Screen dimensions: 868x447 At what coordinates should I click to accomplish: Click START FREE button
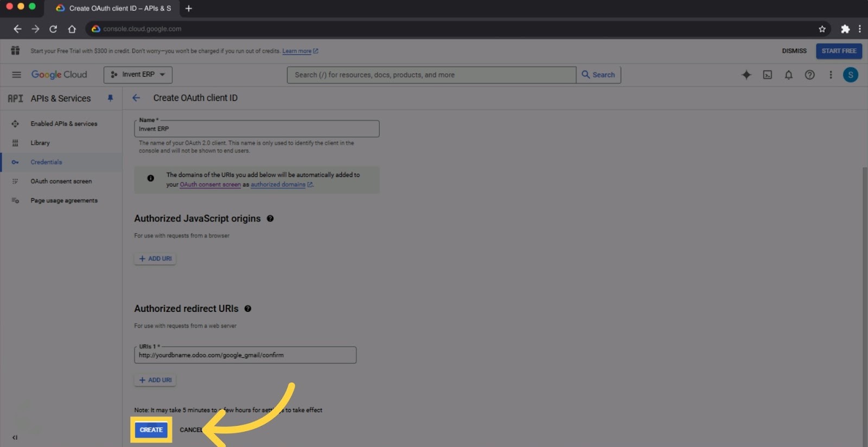tap(839, 51)
